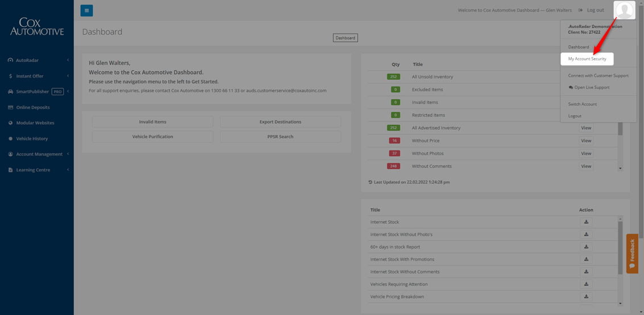Click the PPSR Search button
The width and height of the screenshot is (644, 315).
pos(280,137)
